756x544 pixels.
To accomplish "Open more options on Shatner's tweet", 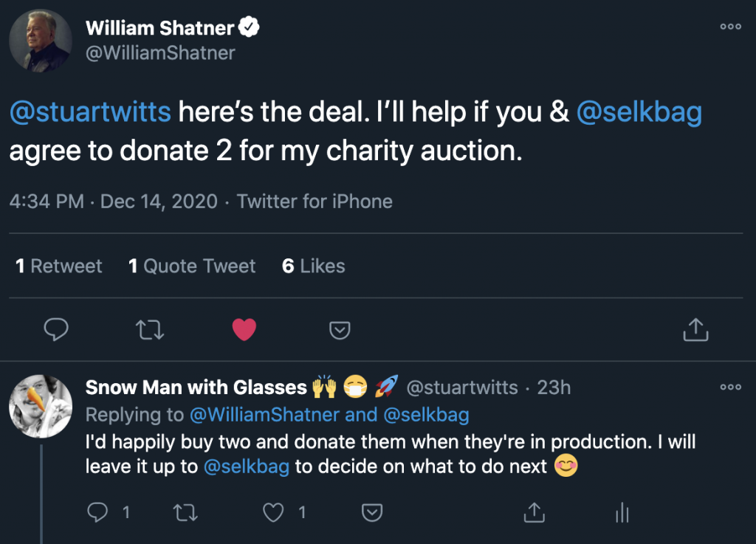I will pos(729,27).
